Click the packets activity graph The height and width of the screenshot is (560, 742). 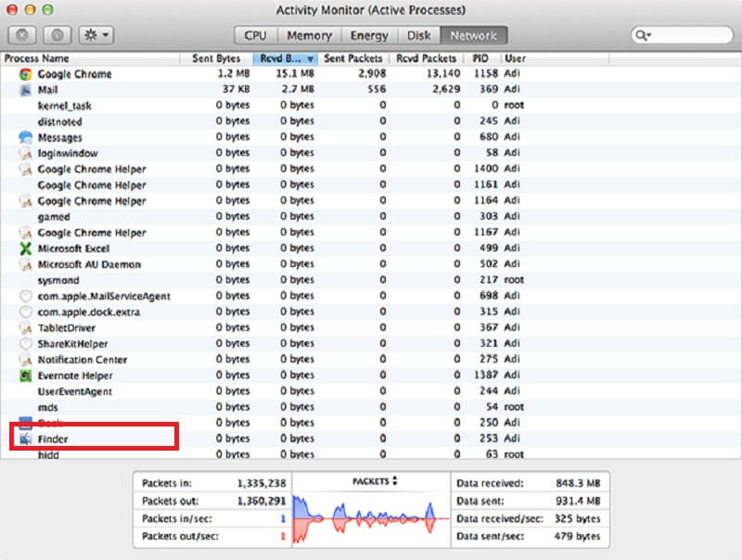(372, 519)
